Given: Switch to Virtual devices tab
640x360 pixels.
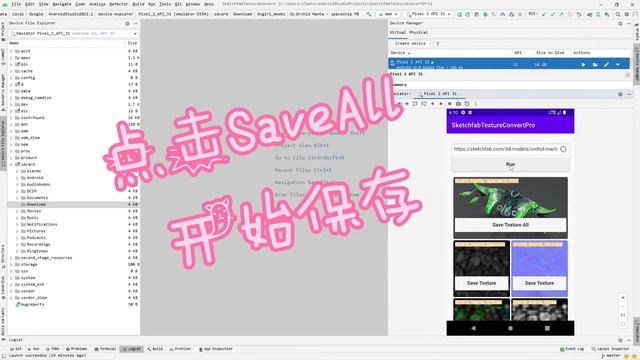Looking at the screenshot, I should pos(397,33).
